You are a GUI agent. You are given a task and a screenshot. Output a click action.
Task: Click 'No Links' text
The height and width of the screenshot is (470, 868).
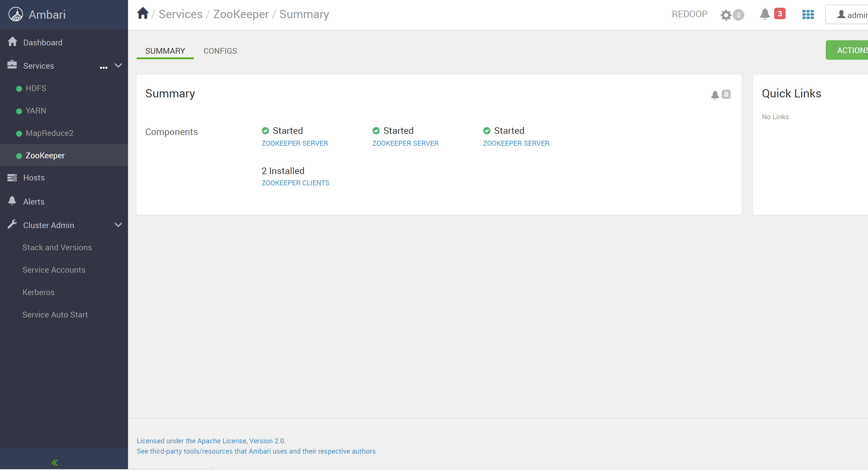[775, 117]
